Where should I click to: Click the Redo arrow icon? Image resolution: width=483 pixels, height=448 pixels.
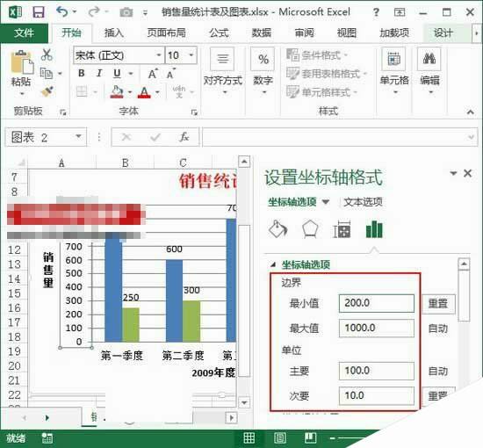coord(94,11)
